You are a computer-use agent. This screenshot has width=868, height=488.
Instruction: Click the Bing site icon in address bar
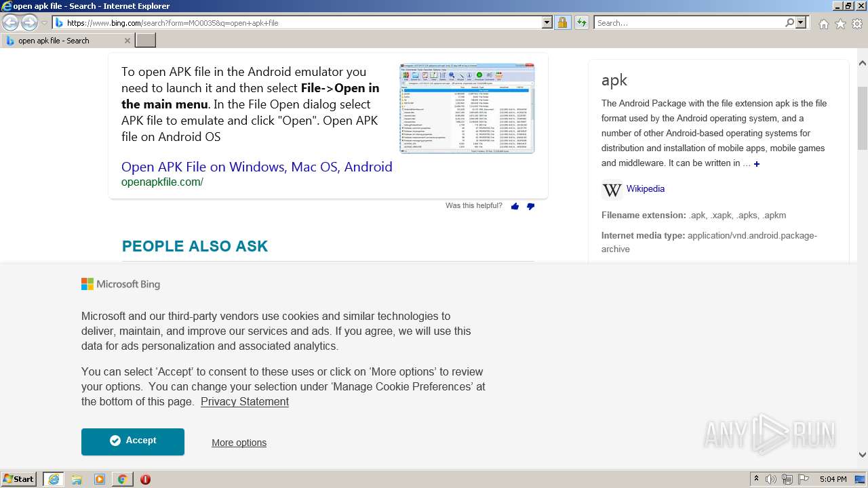click(59, 23)
